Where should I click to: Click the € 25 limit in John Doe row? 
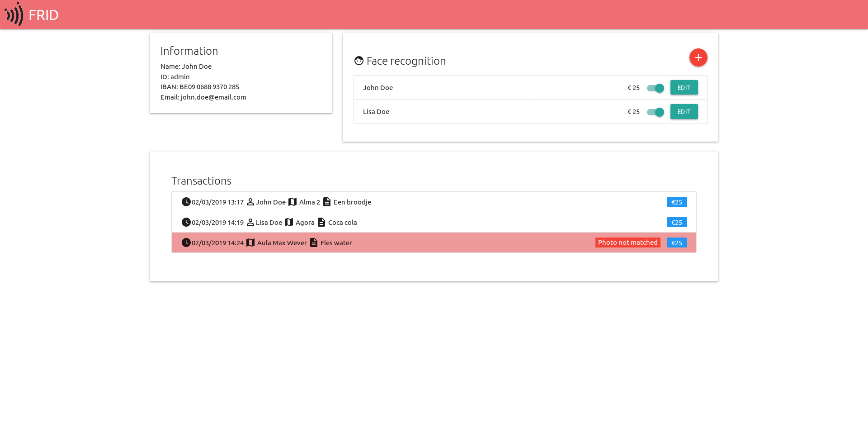pos(633,88)
